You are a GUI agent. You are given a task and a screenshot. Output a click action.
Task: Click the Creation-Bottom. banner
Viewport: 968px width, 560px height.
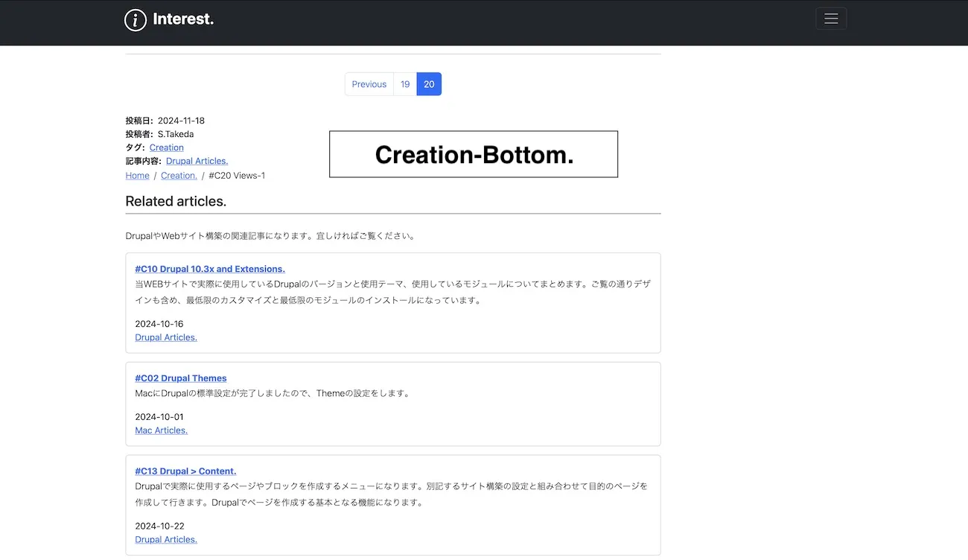click(474, 154)
